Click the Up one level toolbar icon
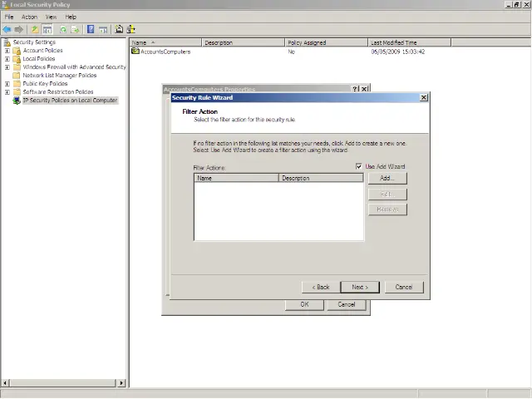 [35, 29]
